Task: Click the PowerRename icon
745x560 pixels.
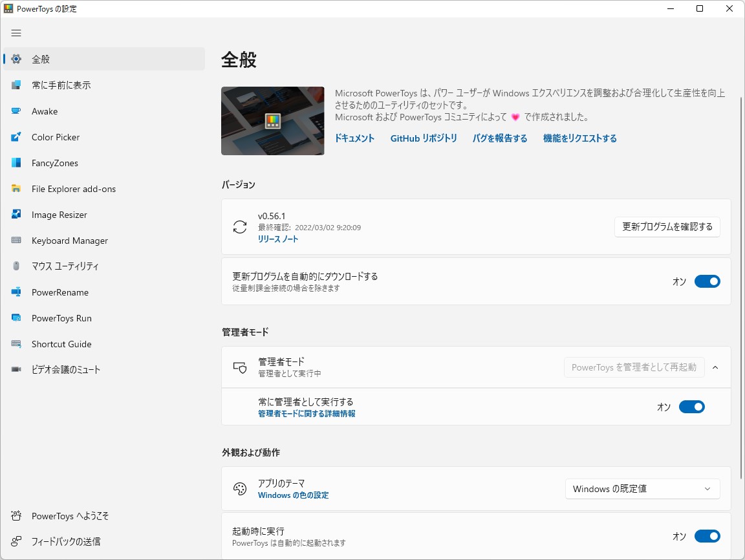Action: pos(16,292)
